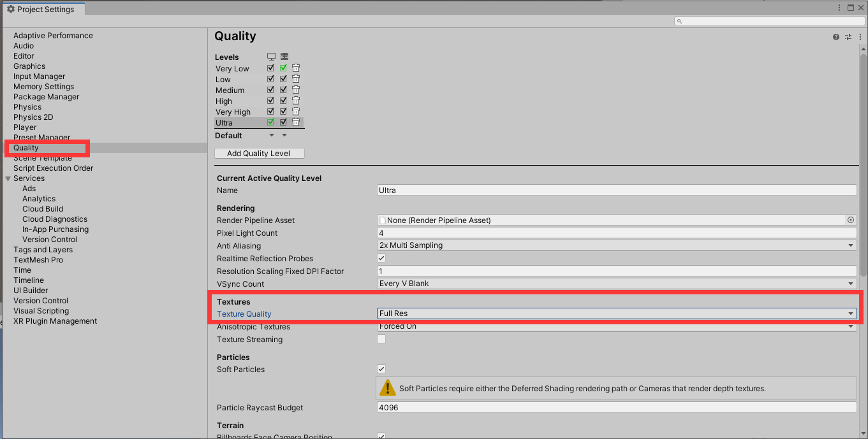Click the desktop platform icon above Levels checkboxes
Image resolution: width=868 pixels, height=439 pixels.
point(271,56)
